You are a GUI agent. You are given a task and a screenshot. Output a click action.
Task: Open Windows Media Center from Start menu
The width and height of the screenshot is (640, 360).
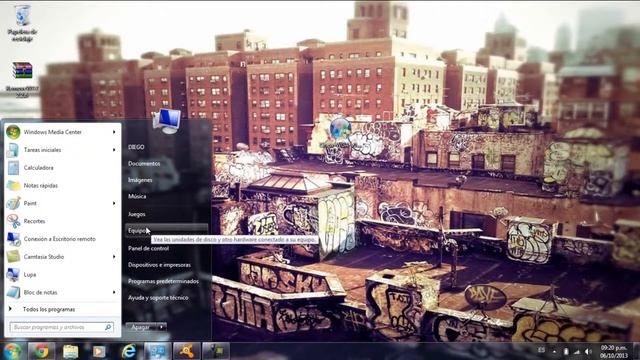click(x=62, y=132)
